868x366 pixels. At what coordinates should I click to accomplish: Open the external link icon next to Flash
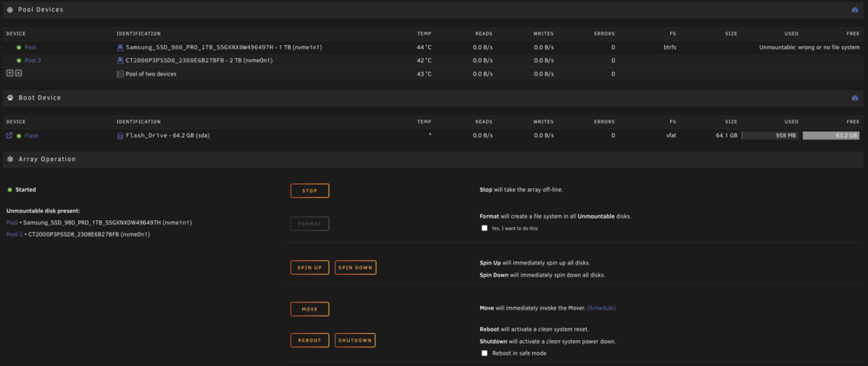[x=9, y=135]
